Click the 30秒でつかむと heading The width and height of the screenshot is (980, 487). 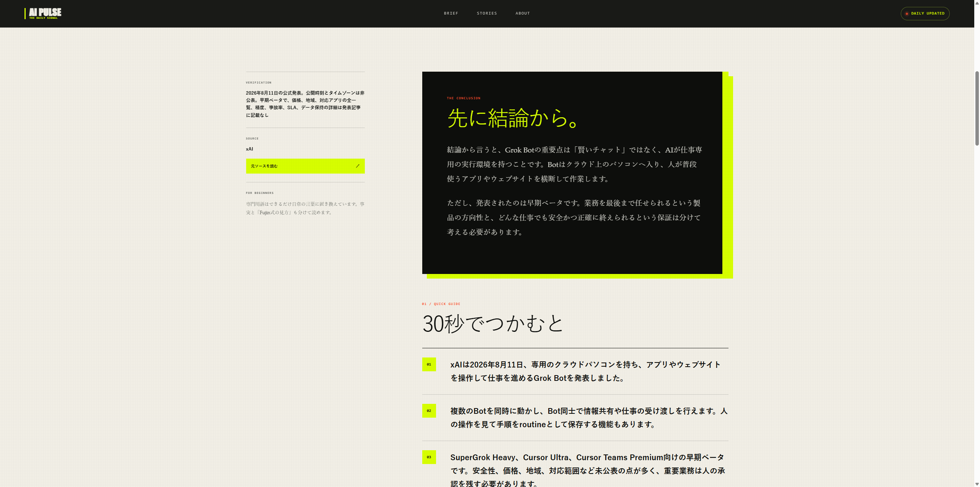493,323
